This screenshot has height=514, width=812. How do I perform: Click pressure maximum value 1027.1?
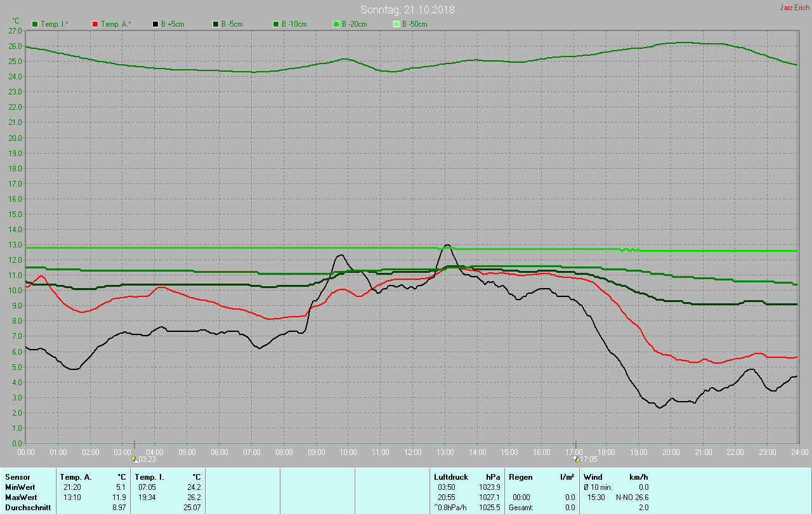point(490,497)
